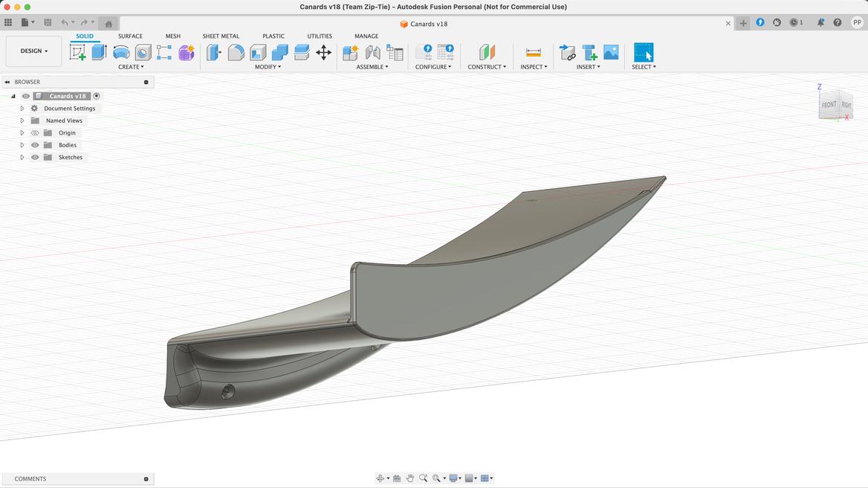Expand the Document Settings tree node
Image resolution: width=868 pixels, height=488 pixels.
(x=22, y=109)
